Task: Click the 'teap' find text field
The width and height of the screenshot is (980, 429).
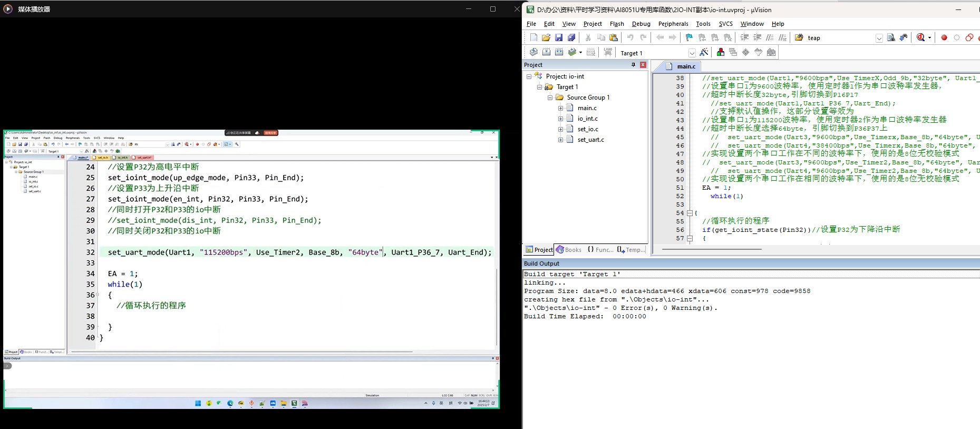Action: (x=840, y=38)
